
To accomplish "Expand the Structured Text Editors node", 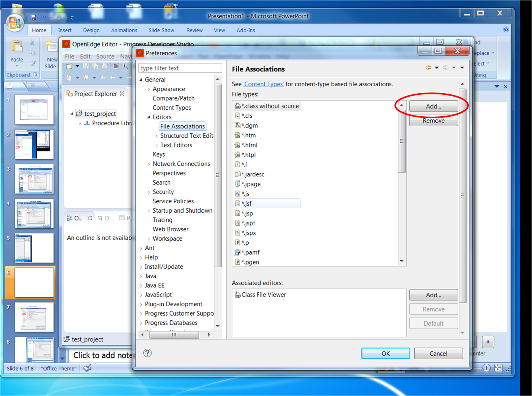I will tap(156, 135).
